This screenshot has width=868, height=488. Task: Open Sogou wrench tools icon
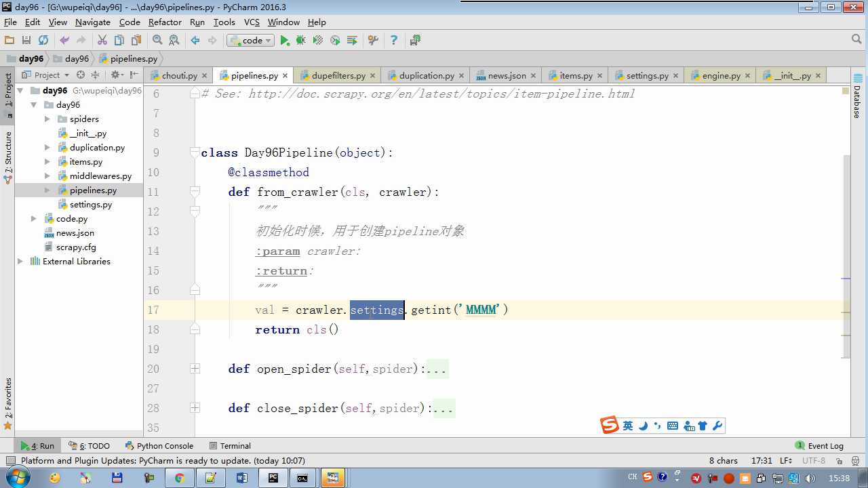tap(717, 426)
